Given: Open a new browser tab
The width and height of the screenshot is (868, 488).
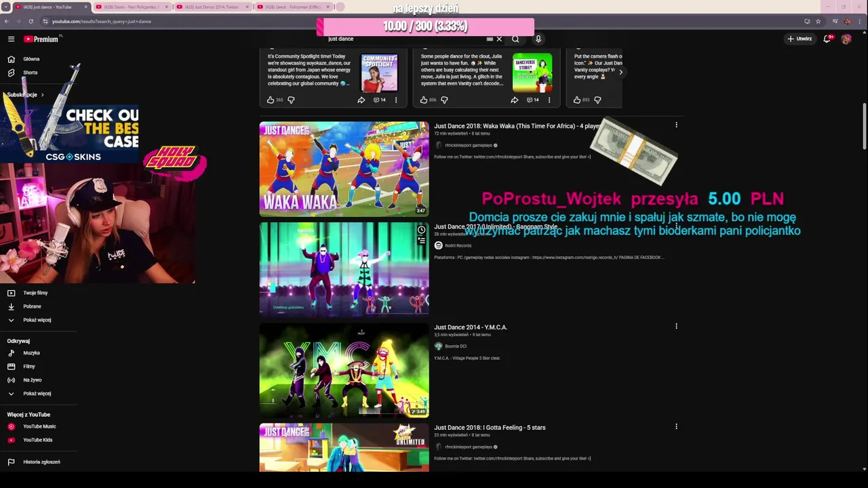Looking at the screenshot, I should (340, 7).
